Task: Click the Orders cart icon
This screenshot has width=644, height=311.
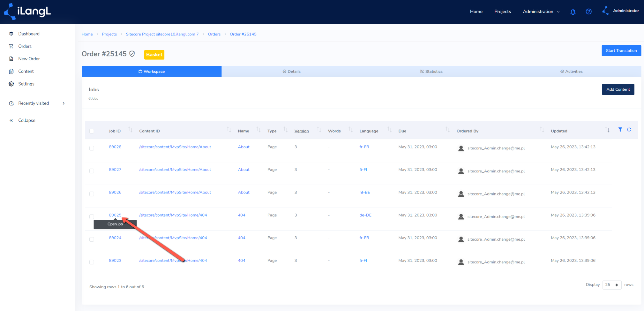Action: [11, 46]
